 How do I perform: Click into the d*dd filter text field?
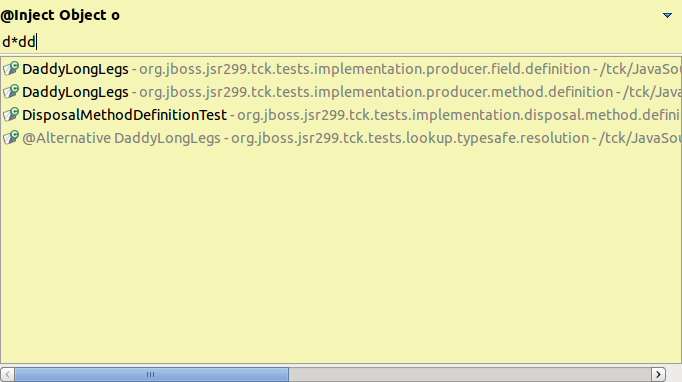pyautogui.click(x=341, y=42)
